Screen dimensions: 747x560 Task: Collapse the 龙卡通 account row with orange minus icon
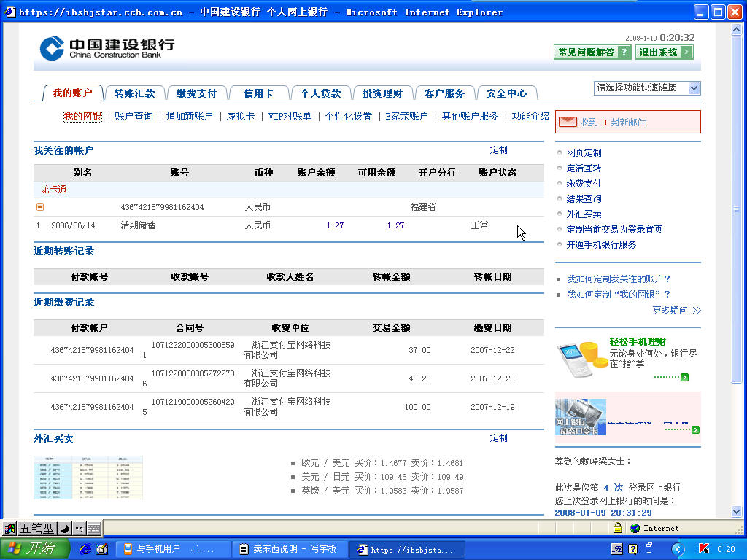coord(40,207)
